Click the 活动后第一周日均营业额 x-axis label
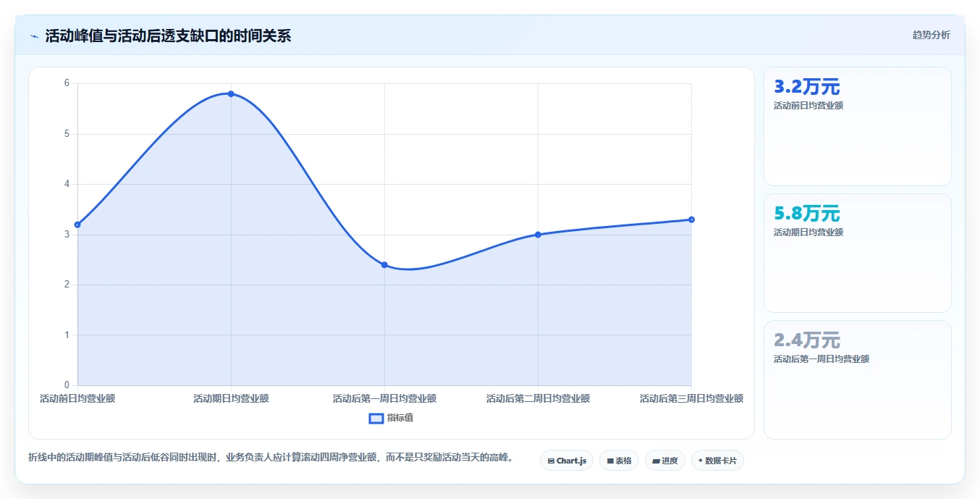This screenshot has width=980, height=499. coord(384,398)
